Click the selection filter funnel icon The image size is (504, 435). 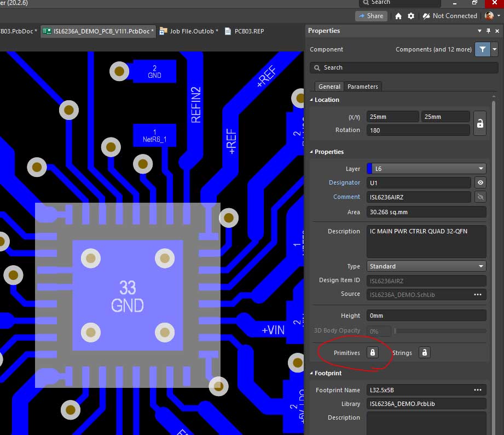(482, 49)
